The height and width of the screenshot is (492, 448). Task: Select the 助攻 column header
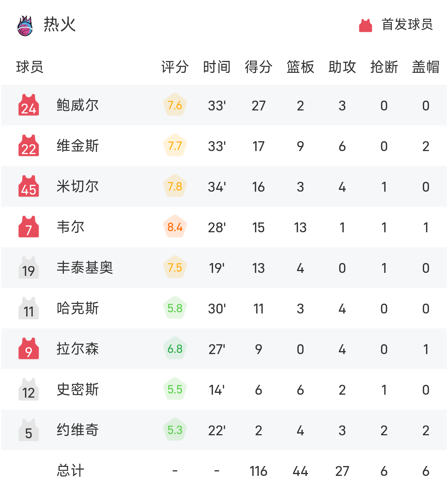(x=342, y=67)
